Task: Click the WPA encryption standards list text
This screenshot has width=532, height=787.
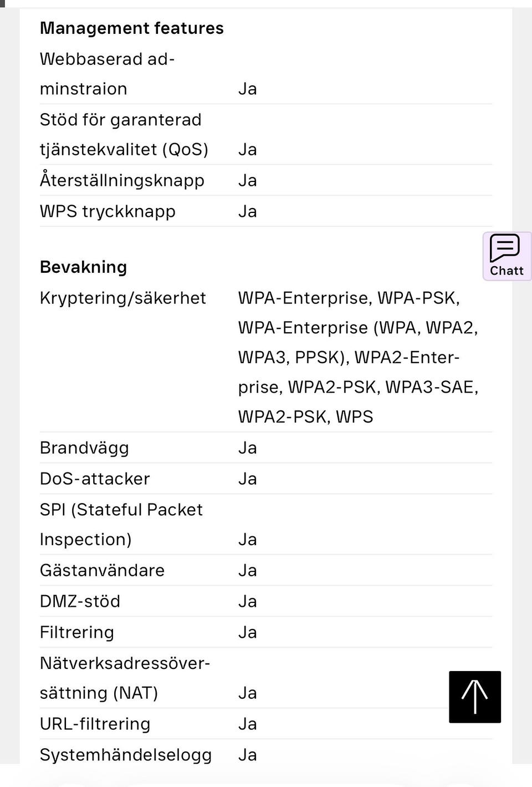Action: click(x=358, y=358)
